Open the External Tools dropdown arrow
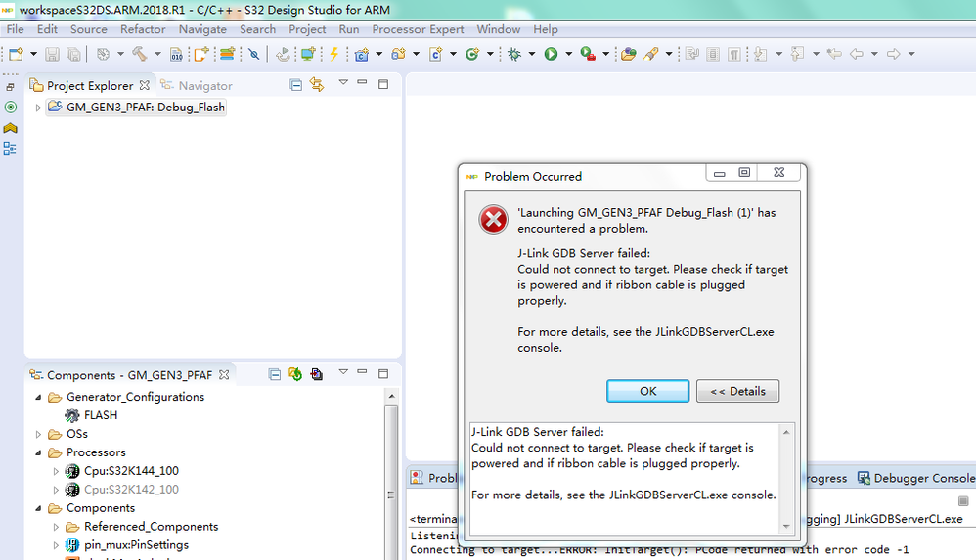 [605, 54]
